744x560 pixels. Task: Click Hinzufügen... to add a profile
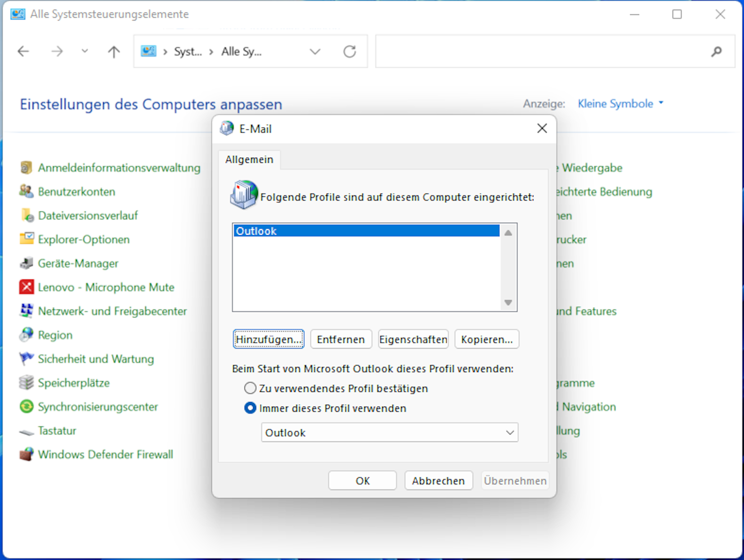click(x=268, y=339)
